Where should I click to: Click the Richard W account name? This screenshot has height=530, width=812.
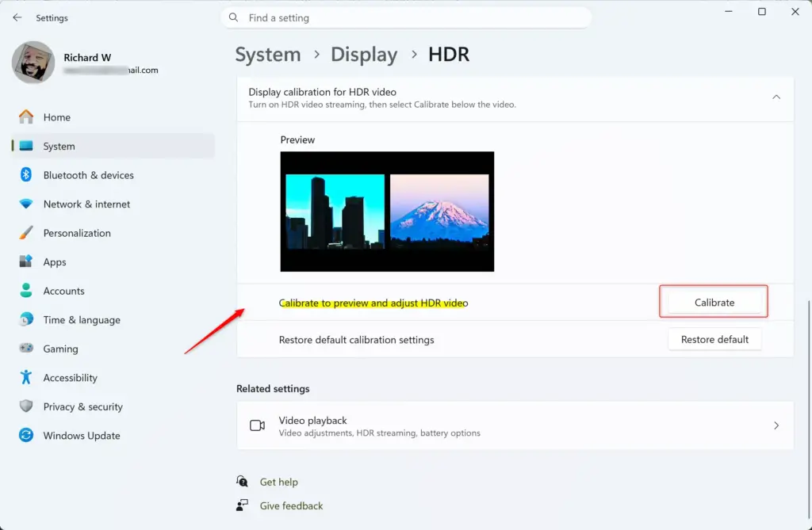pyautogui.click(x=87, y=58)
